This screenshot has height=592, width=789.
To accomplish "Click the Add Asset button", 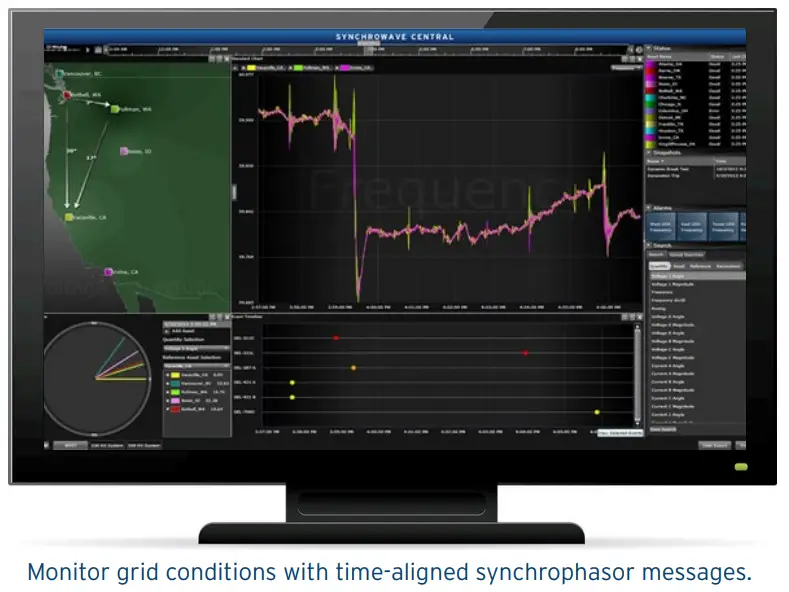I will click(180, 331).
